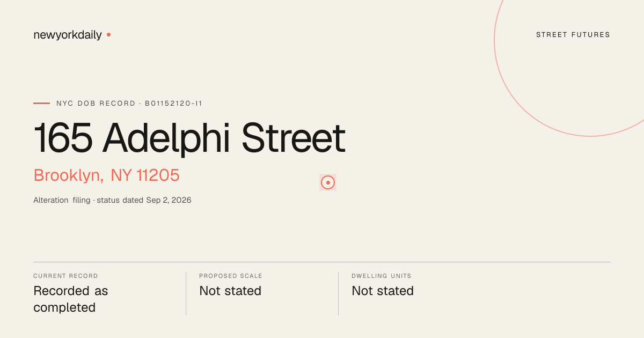
Task: Select the NYC DOB RECORD label
Action: click(96, 103)
